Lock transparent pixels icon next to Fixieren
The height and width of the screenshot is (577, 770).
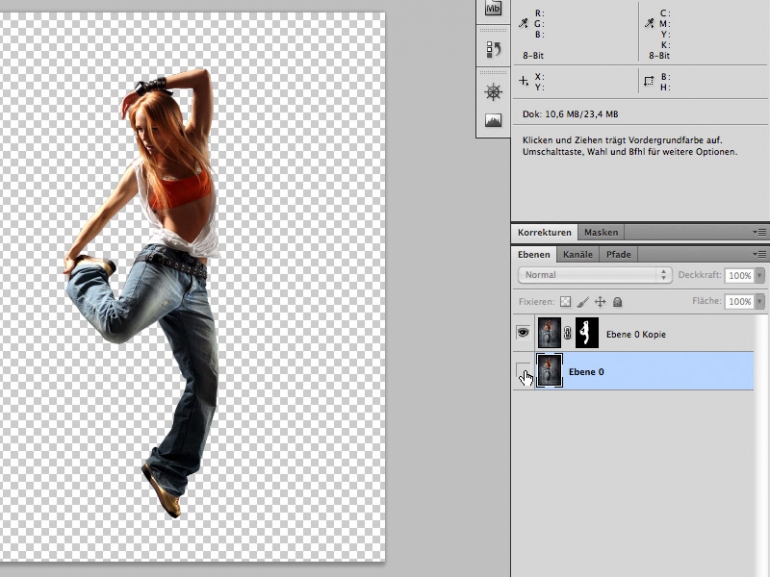point(565,302)
